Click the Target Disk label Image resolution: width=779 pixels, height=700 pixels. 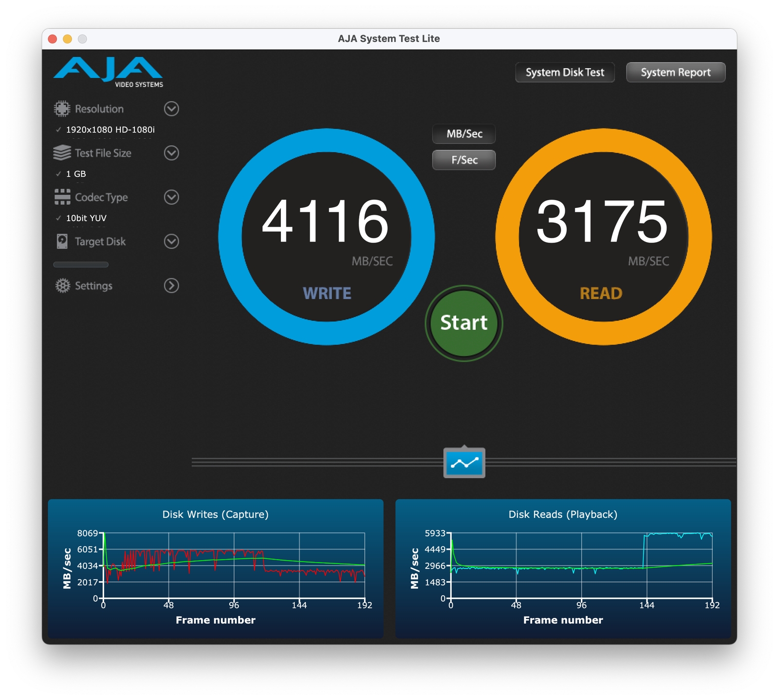(100, 242)
